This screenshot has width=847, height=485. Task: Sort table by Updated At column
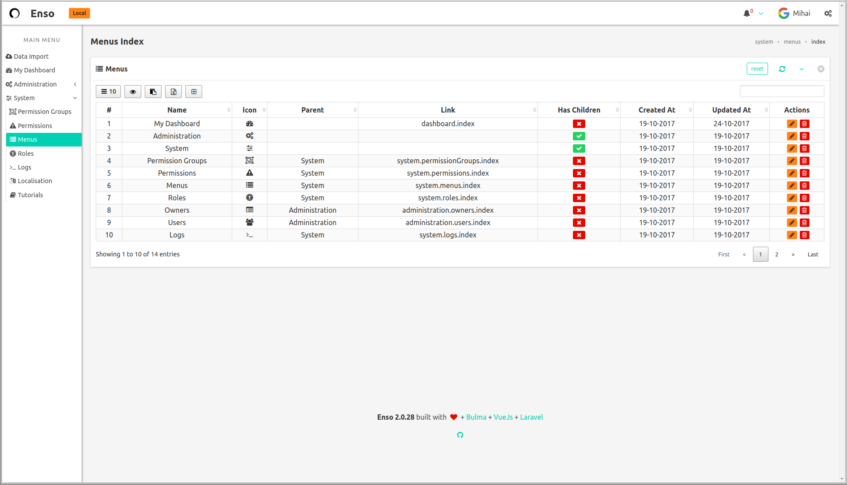pyautogui.click(x=731, y=110)
